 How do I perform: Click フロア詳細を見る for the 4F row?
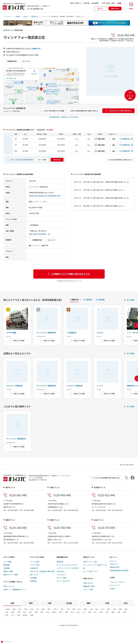coord(126,145)
